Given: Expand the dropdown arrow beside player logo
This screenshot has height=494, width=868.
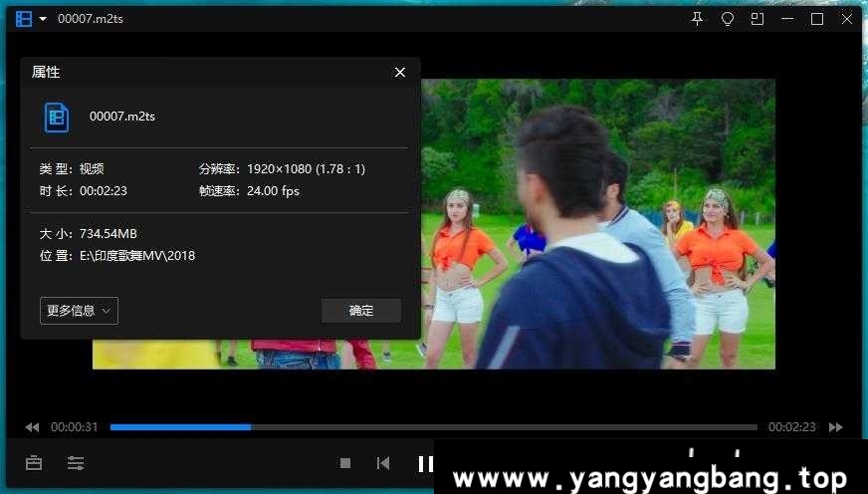Looking at the screenshot, I should point(43,19).
